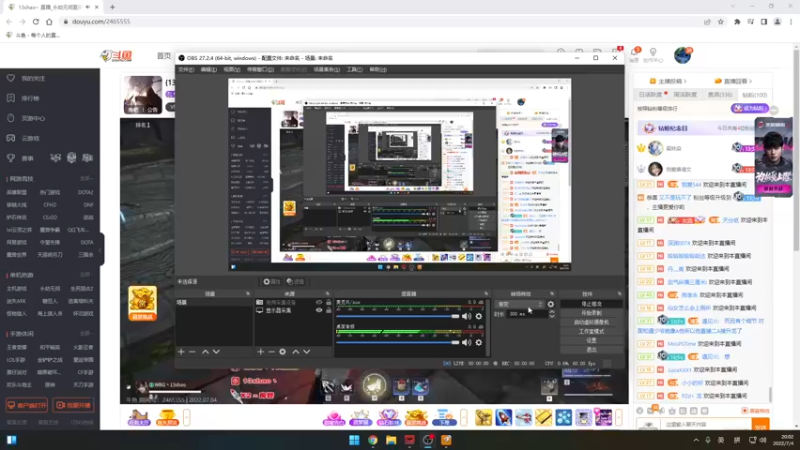Toggle visibility eye of display capture source
Screen dimensions: 800x450
click(x=319, y=310)
